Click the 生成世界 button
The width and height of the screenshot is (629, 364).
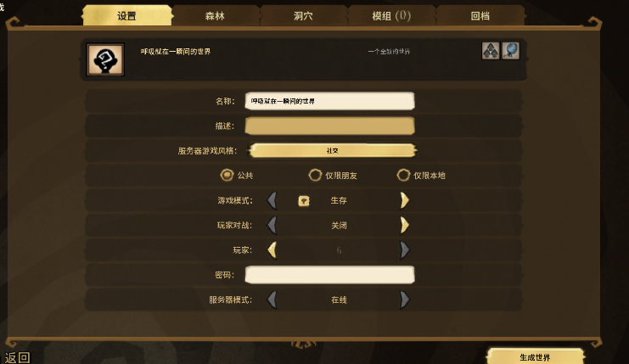pos(535,356)
